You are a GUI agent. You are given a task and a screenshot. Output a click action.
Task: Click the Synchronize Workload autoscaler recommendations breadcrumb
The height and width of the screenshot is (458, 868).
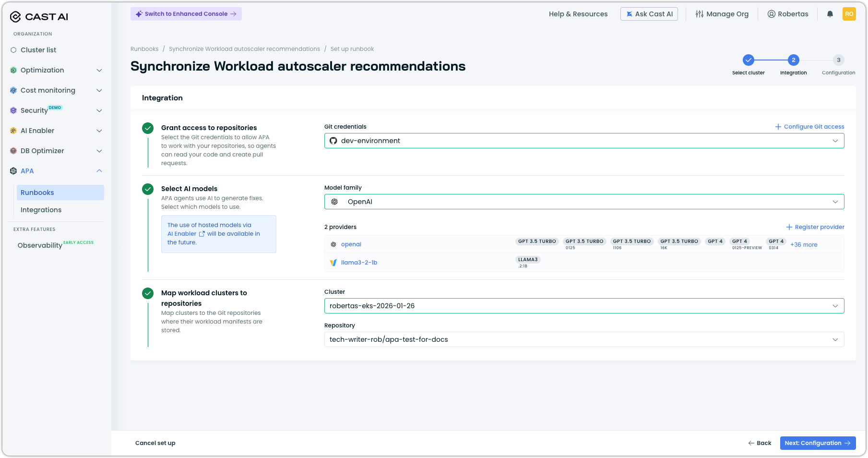click(x=244, y=49)
